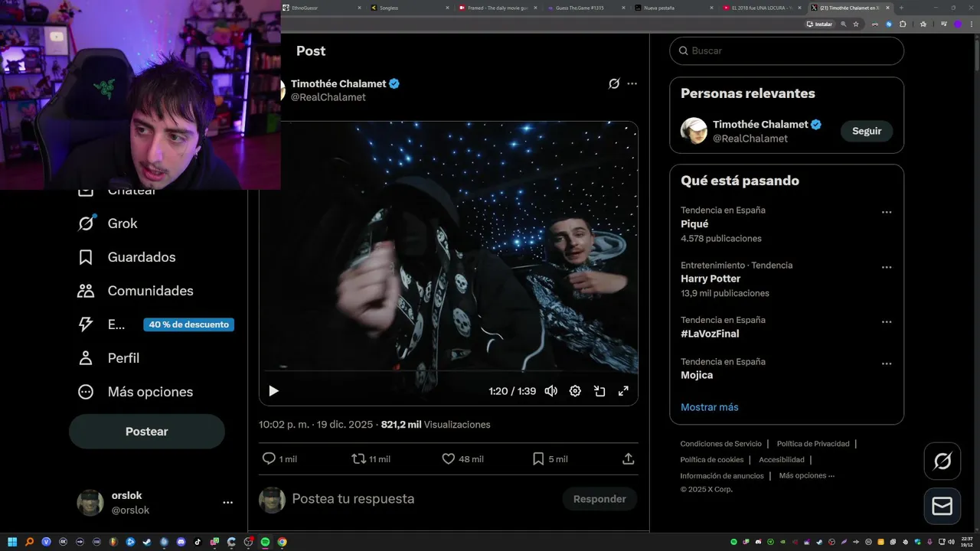
Task: Open video settings gear
Action: click(575, 391)
